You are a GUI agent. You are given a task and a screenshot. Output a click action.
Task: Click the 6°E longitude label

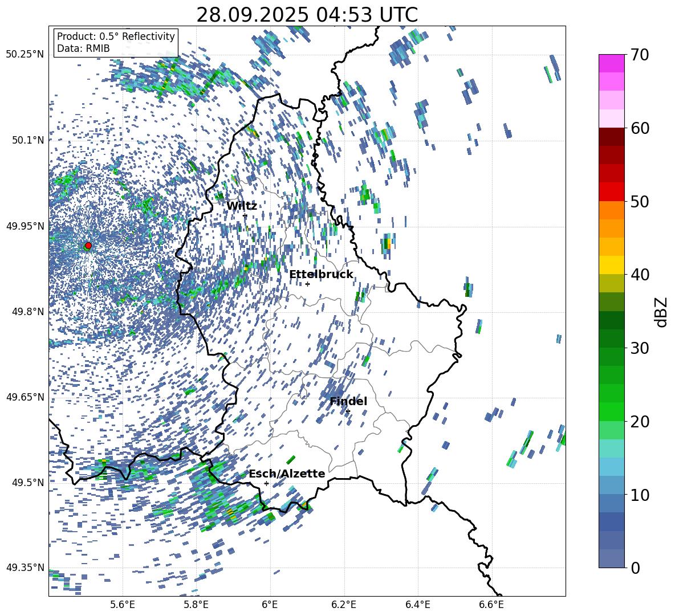(270, 605)
